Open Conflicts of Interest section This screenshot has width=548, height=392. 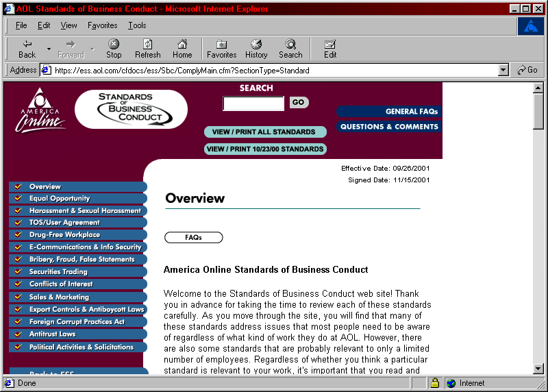(77, 284)
